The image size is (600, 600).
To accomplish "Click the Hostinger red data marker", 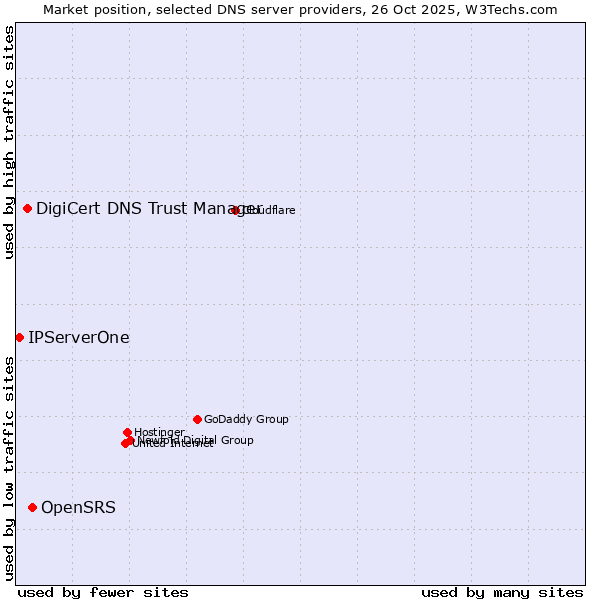I will 127,432.
